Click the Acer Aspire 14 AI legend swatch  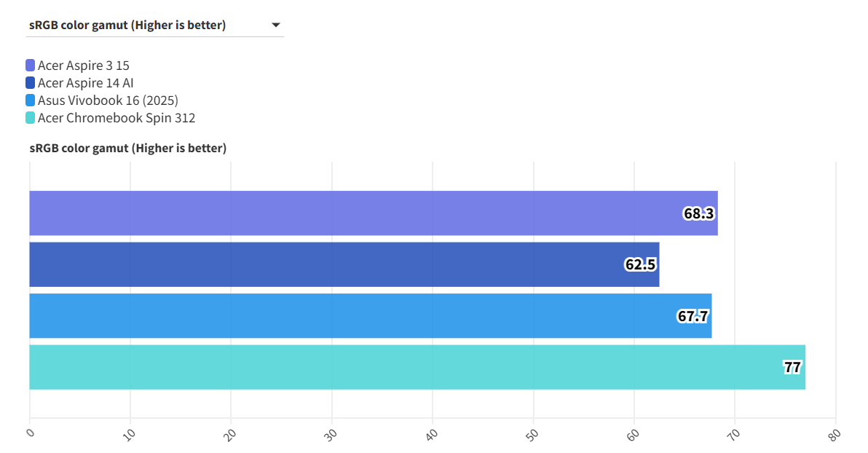pyautogui.click(x=31, y=83)
